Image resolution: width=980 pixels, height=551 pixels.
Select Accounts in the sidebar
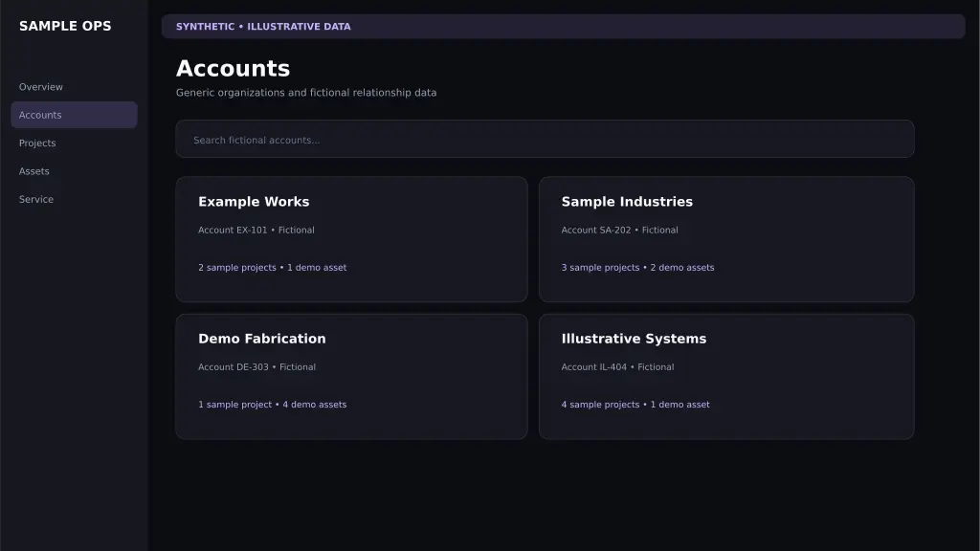(74, 115)
